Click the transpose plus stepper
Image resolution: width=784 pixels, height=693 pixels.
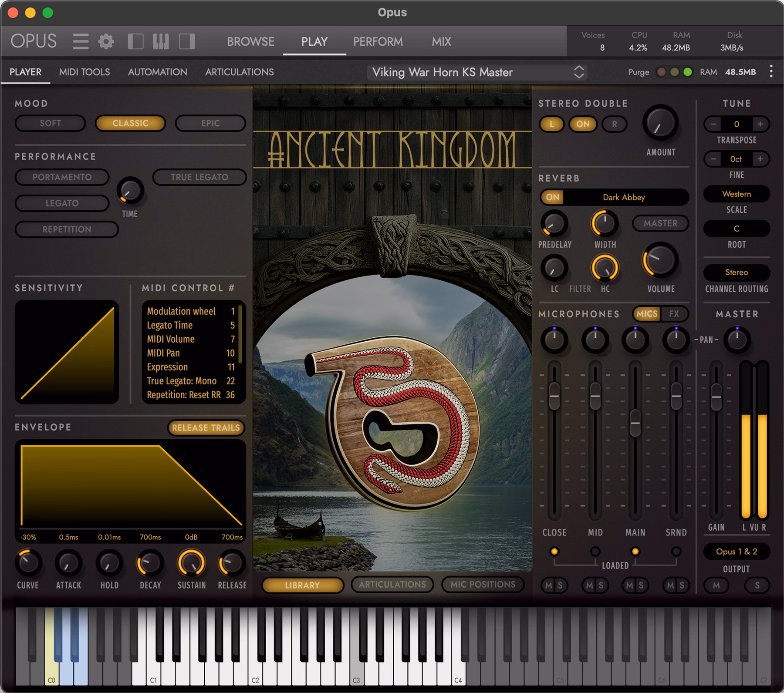[x=760, y=124]
